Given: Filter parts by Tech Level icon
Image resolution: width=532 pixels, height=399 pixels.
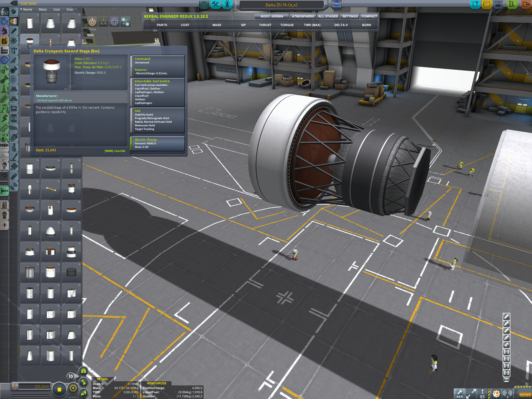Looking at the screenshot, I should pyautogui.click(x=4, y=60).
